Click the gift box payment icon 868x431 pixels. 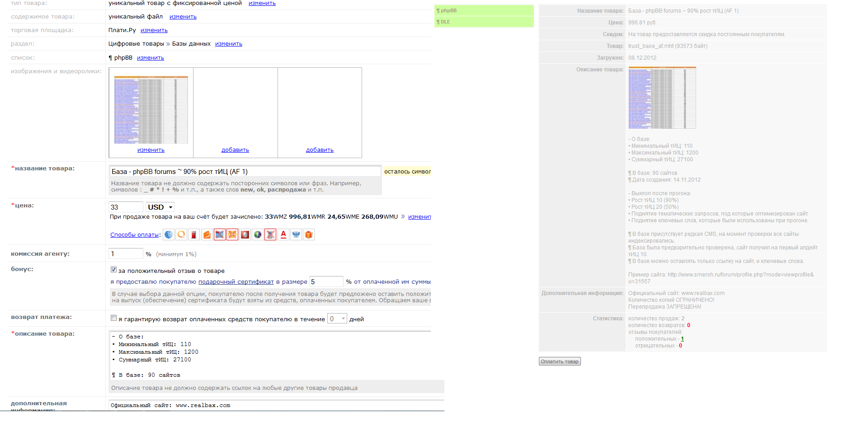[x=309, y=234]
